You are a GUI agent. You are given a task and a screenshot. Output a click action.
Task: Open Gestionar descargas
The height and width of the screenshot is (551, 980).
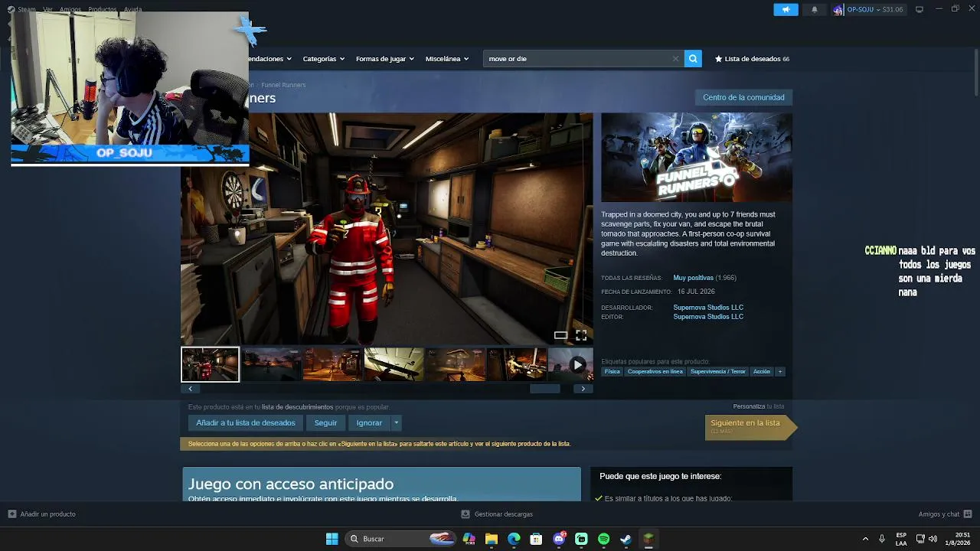point(497,514)
